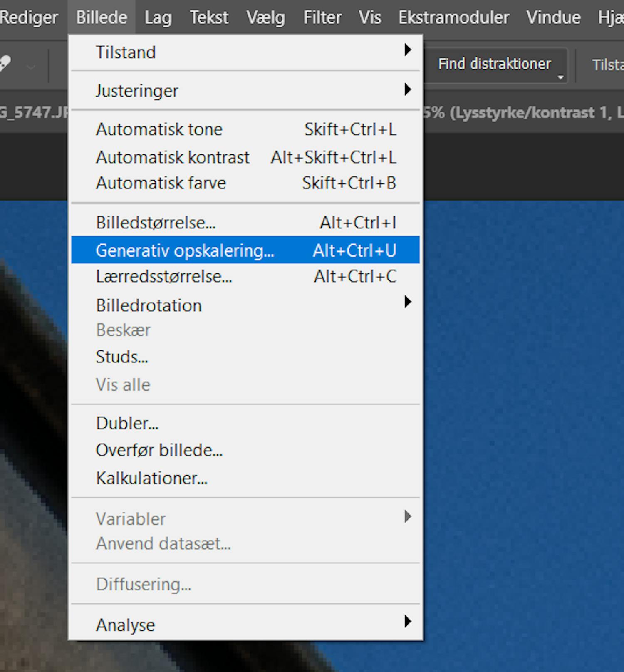Viewport: 624px width, 672px height.
Task: Open Lærredsstørrelse dialog
Action: click(x=245, y=276)
